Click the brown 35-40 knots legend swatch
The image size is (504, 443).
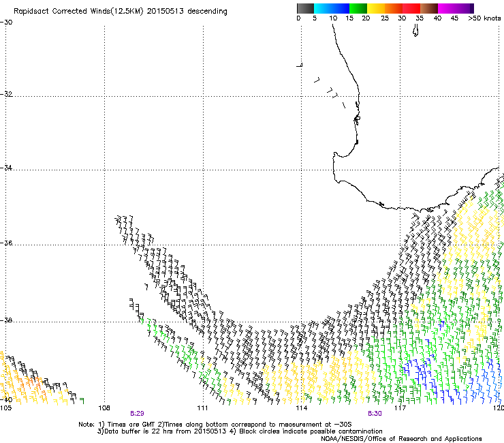tap(429, 8)
